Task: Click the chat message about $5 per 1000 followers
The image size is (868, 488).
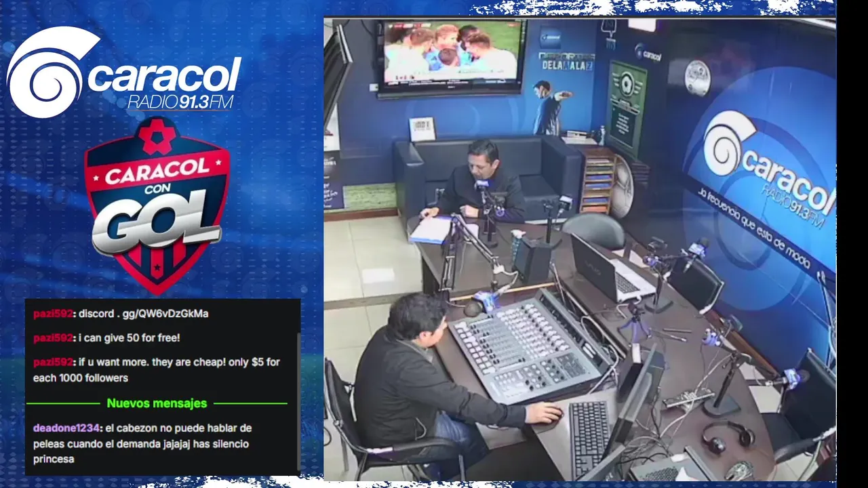Action: point(157,370)
